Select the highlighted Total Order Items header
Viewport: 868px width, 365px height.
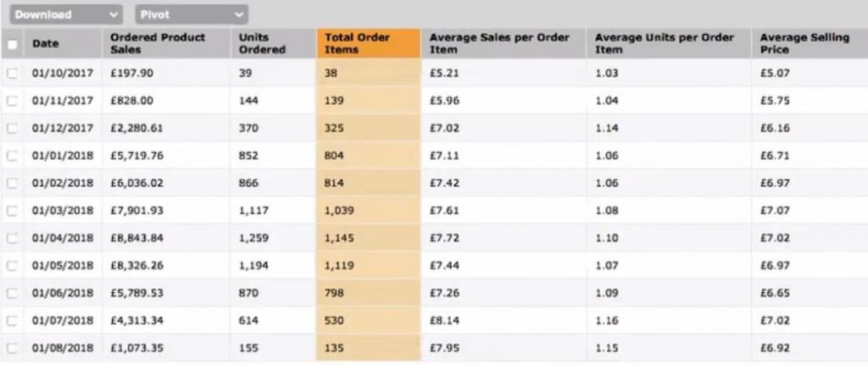(x=353, y=44)
